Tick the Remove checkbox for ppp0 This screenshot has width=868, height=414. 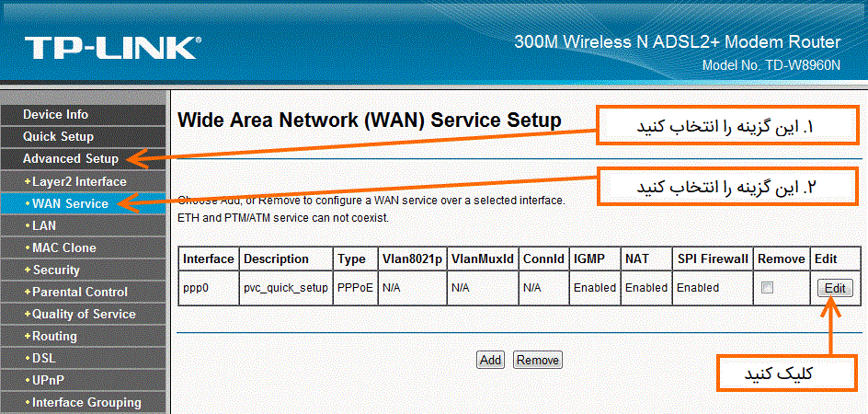[767, 288]
